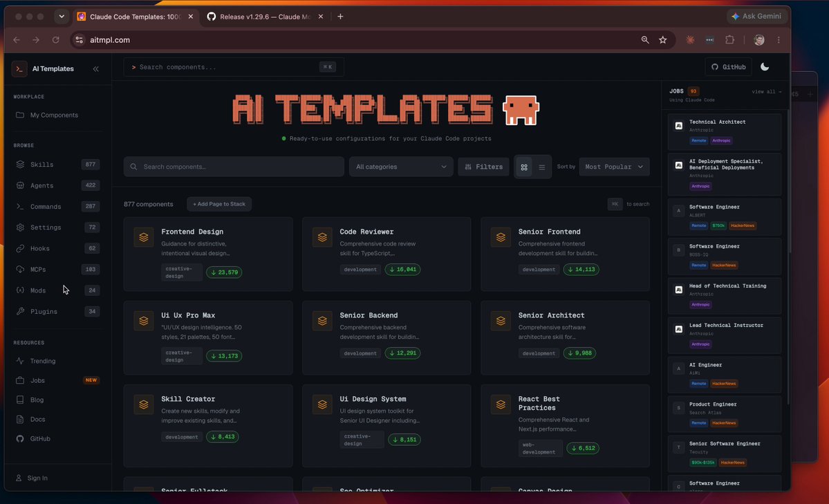Click the robot mascot next to the title
Image resolution: width=829 pixels, height=504 pixels.
click(x=521, y=110)
